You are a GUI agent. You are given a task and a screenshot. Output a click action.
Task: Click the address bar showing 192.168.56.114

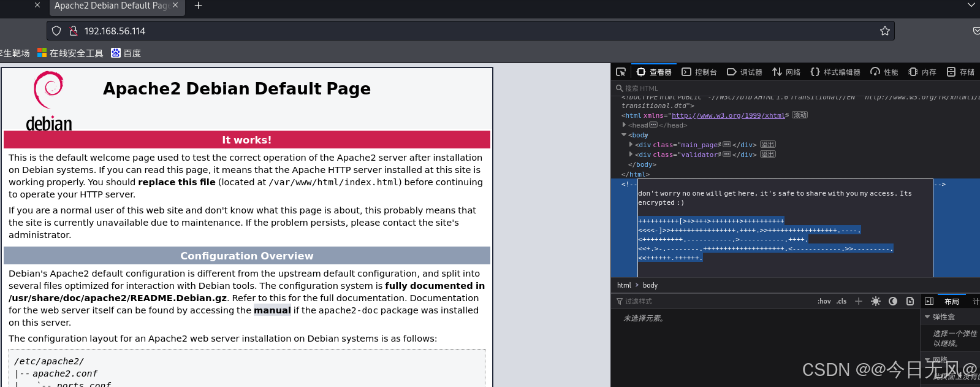point(471,31)
